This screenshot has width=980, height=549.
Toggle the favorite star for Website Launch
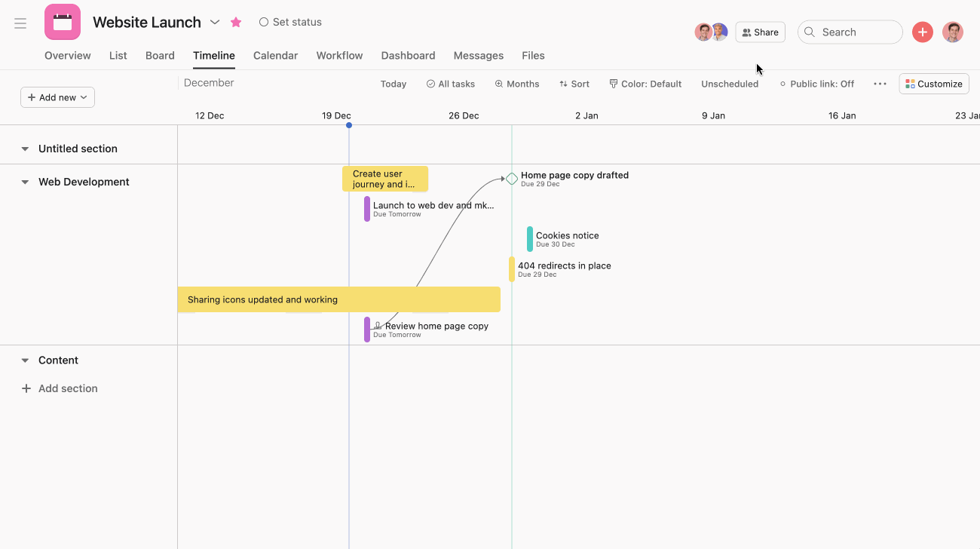[x=235, y=22]
